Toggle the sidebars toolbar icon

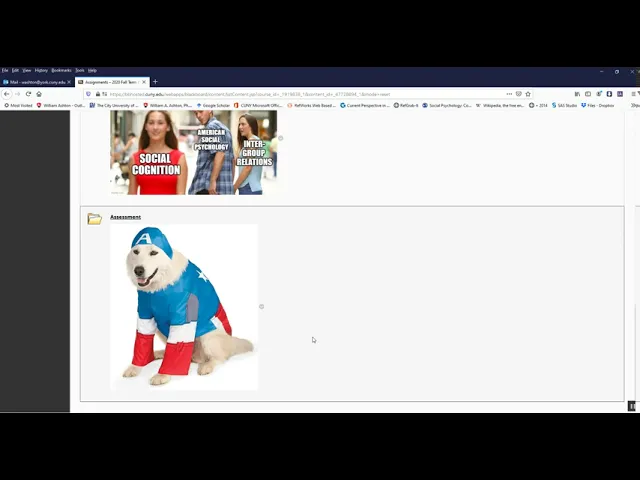coord(588,94)
